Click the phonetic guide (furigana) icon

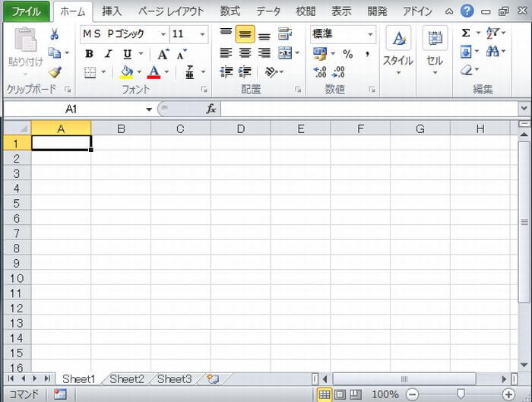coord(190,72)
